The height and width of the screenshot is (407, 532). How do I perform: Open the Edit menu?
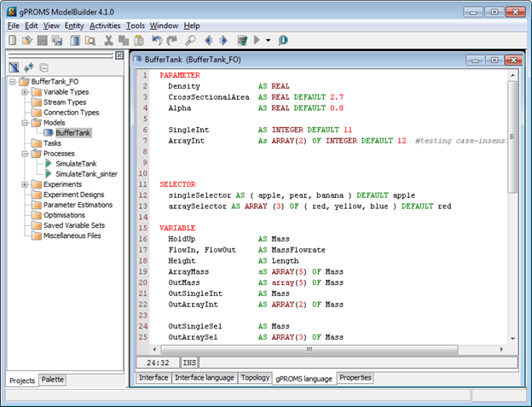coord(31,26)
